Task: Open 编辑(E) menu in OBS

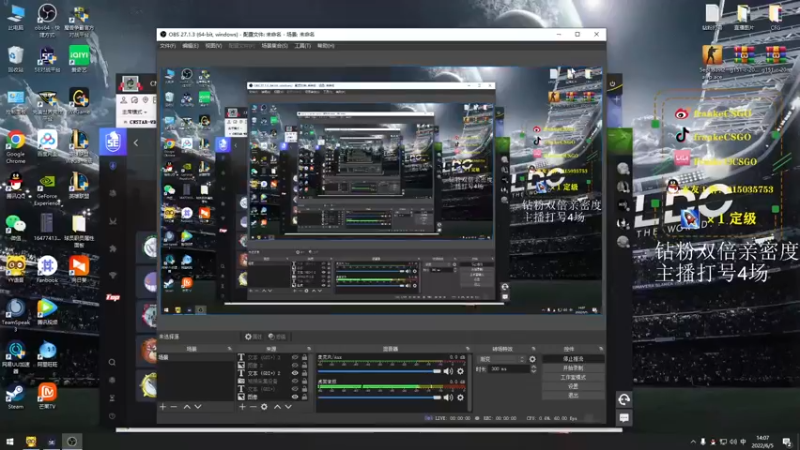Action: pos(190,46)
